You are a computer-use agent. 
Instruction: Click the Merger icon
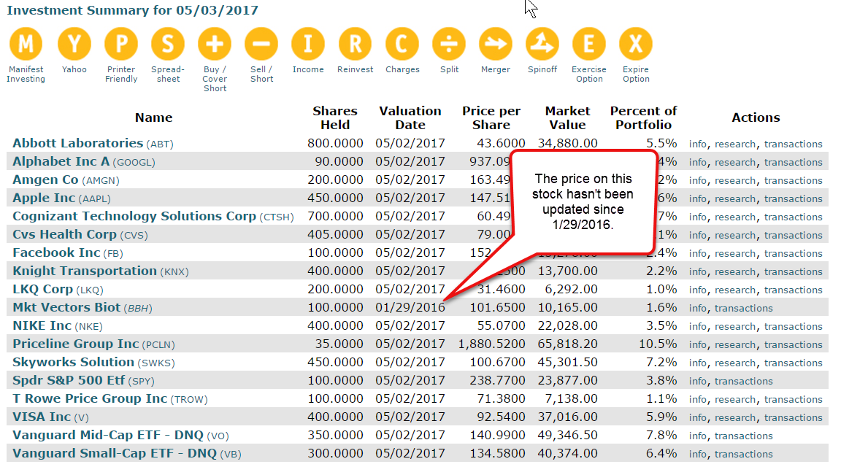(x=496, y=44)
